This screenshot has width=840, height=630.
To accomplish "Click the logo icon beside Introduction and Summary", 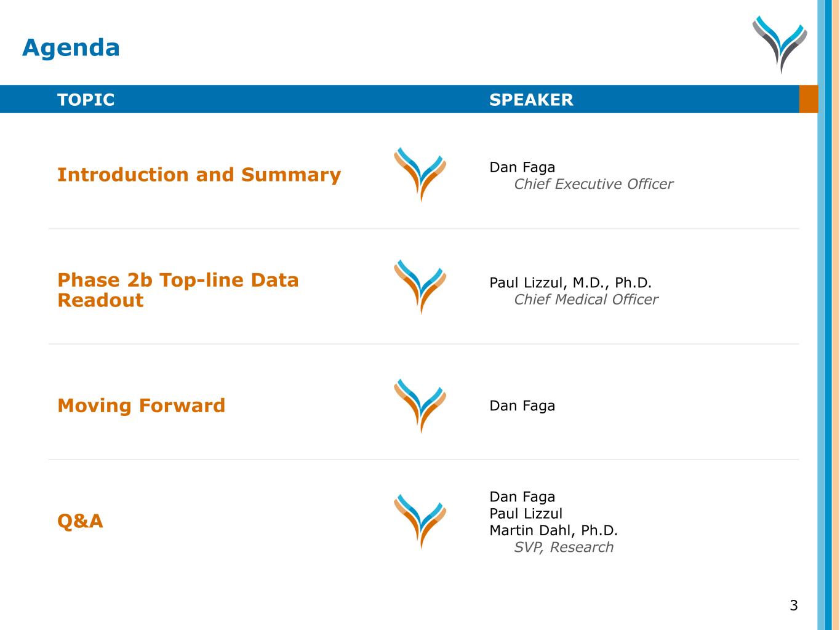I will 420,174.
